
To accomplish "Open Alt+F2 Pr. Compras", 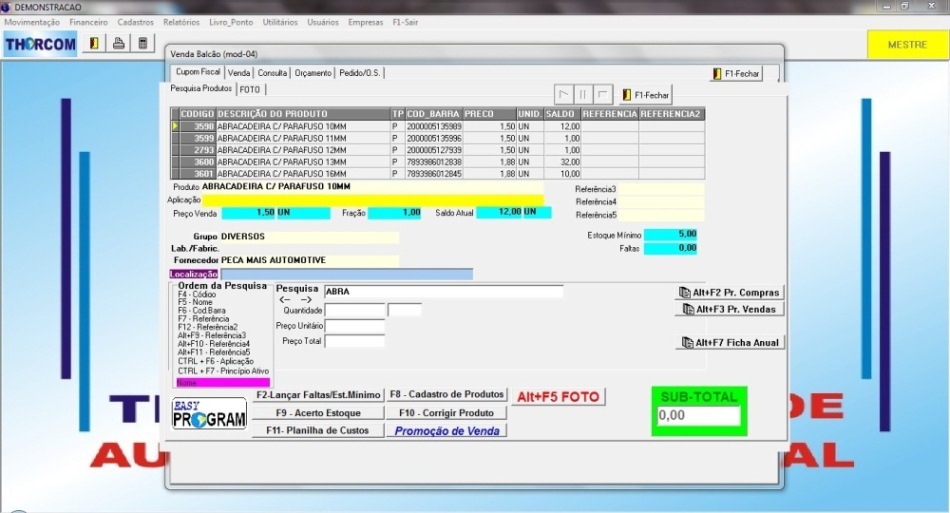I will point(730,292).
